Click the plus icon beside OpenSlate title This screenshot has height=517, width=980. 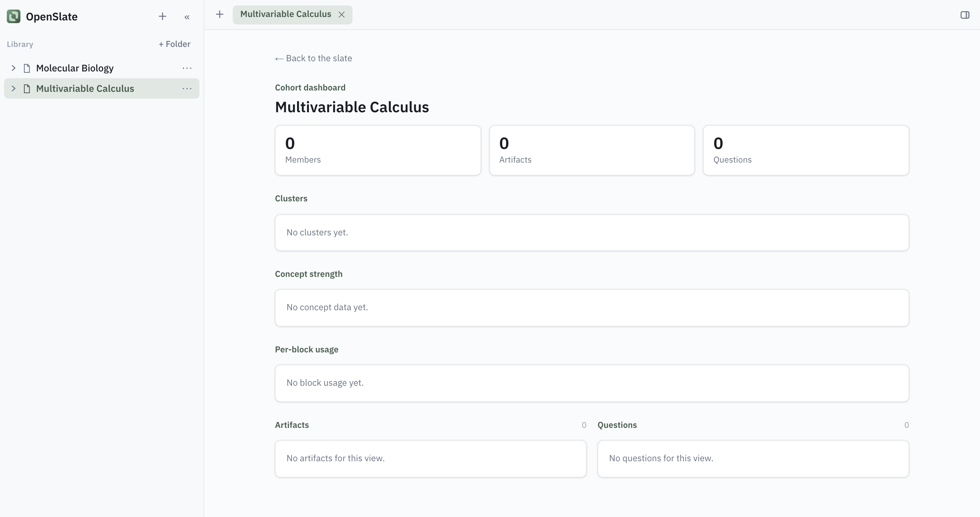[x=162, y=16]
